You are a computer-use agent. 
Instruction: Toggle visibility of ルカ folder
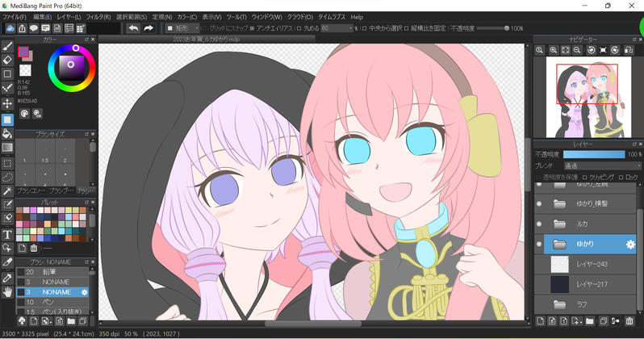click(x=539, y=224)
